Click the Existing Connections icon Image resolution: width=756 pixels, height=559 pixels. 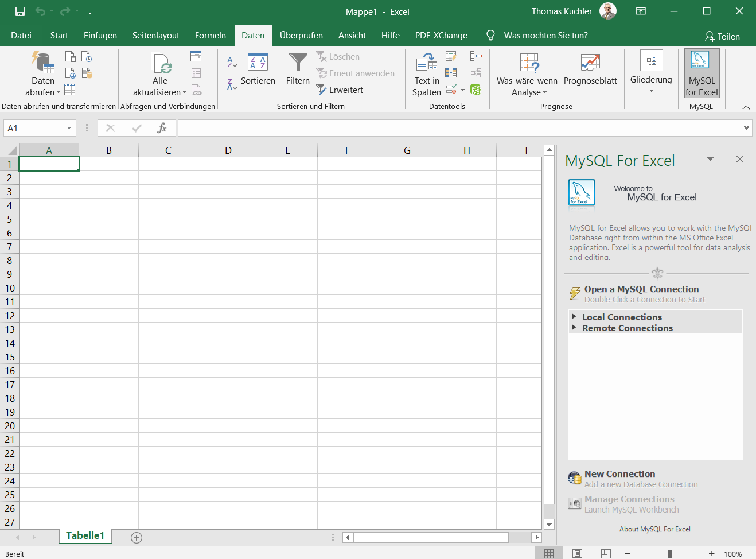click(87, 73)
